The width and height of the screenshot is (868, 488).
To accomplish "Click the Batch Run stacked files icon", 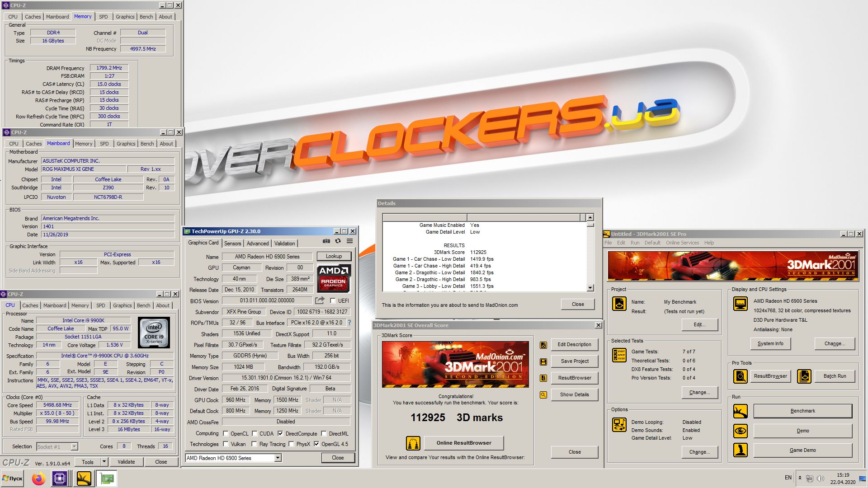I will 804,376.
